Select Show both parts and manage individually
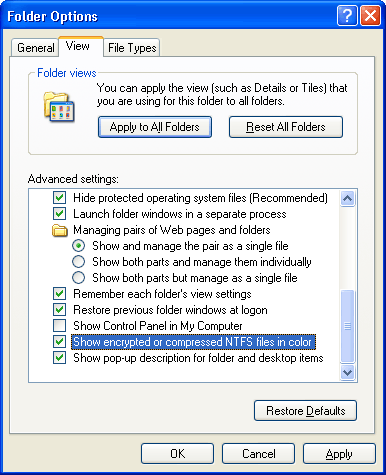This screenshot has height=475, width=386. [78, 262]
